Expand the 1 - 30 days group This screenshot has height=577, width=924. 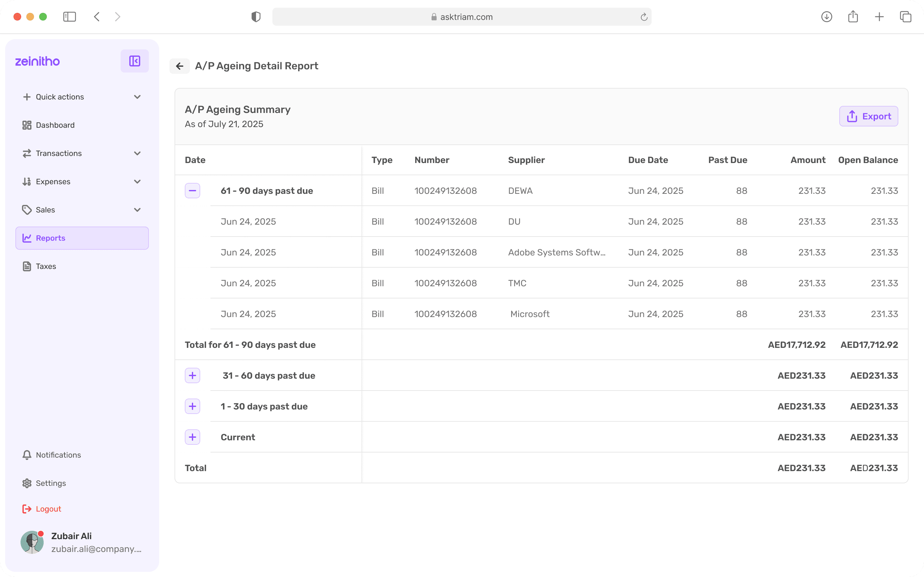click(x=192, y=406)
